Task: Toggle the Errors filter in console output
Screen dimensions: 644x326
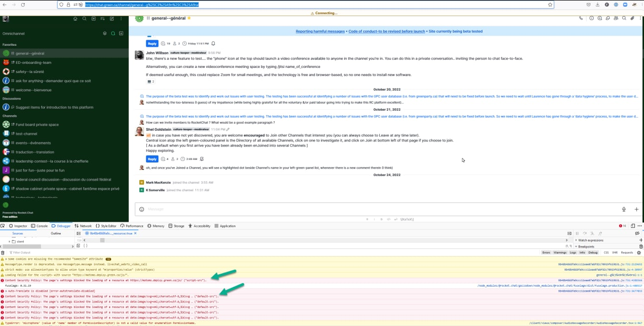Action: (546, 252)
